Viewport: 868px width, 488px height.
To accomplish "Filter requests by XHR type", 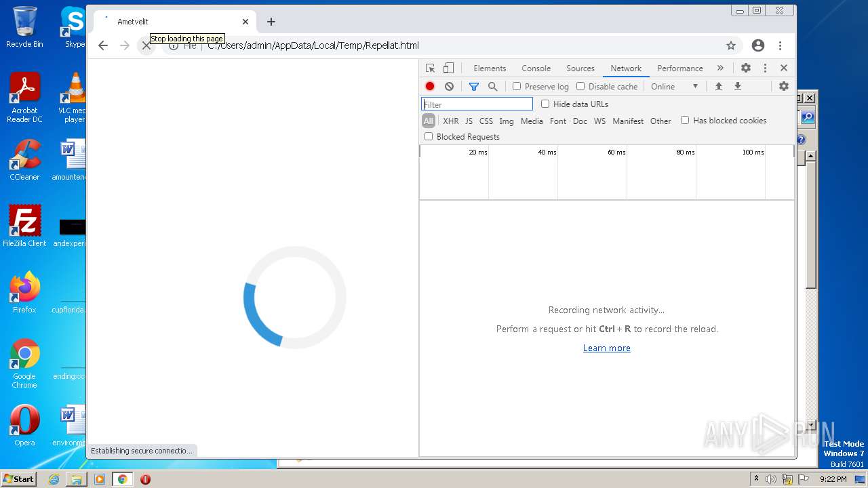I will click(x=450, y=121).
